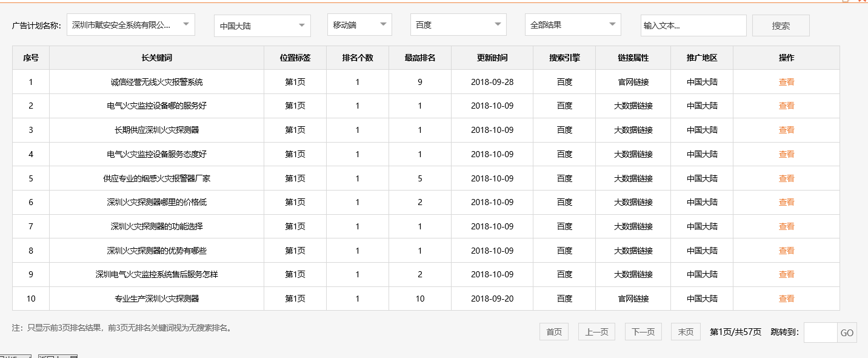Select the keyword 长期供应深圳火灾探测器 row
The height and width of the screenshot is (358, 868).
click(x=156, y=129)
